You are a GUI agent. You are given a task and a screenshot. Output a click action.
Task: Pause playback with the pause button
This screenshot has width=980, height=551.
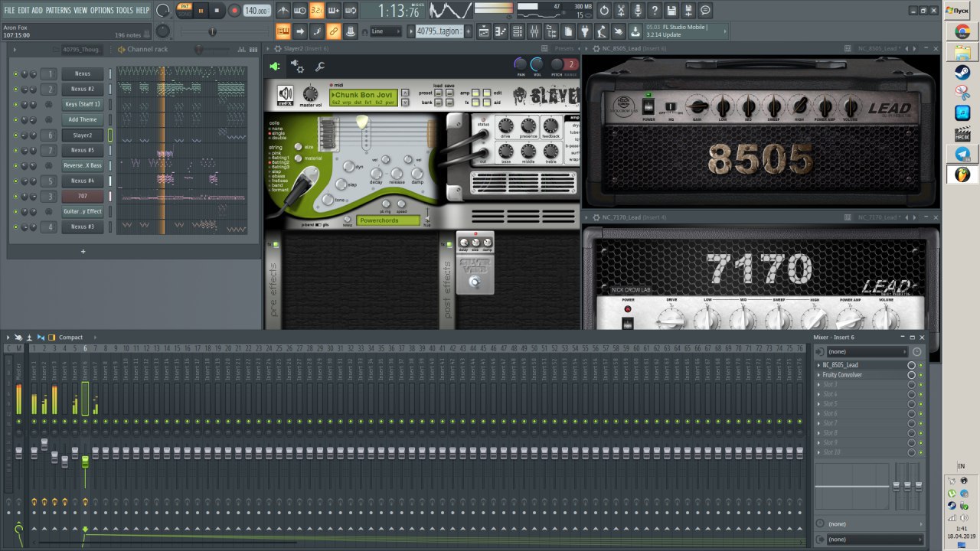(201, 11)
